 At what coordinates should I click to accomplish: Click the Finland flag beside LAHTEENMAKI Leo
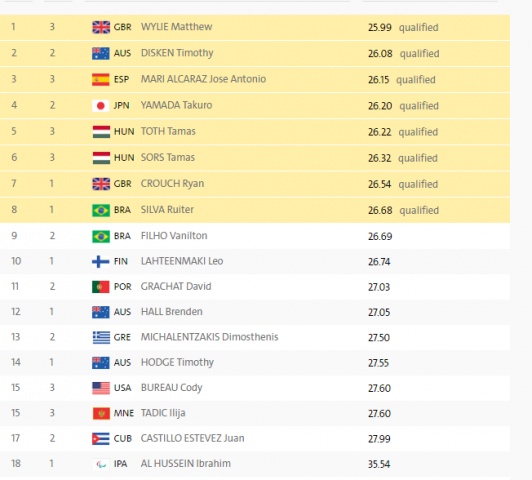tap(101, 262)
